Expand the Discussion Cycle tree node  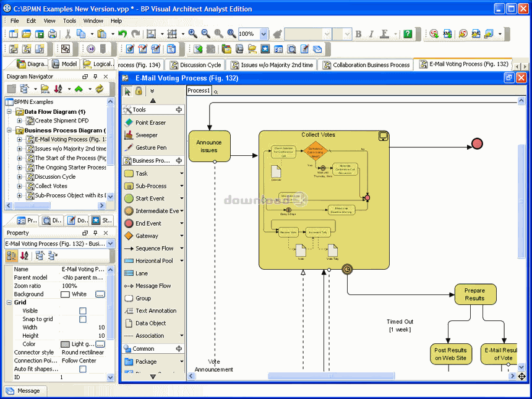coord(19,177)
